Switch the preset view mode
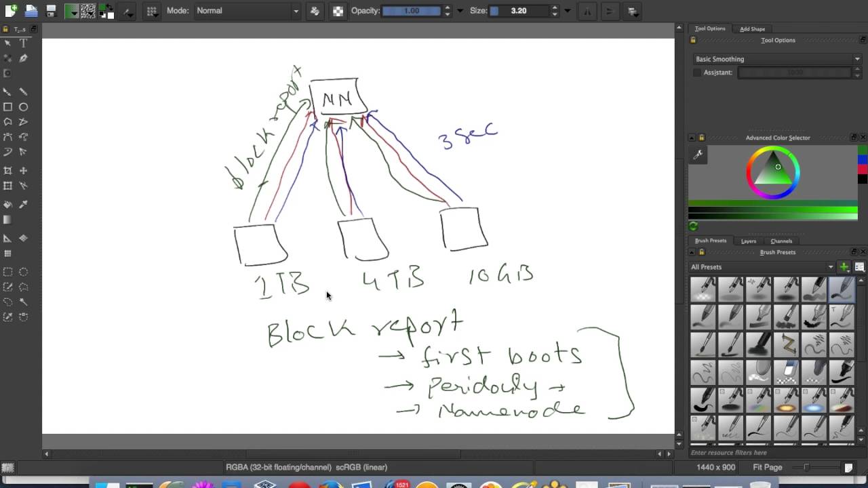The height and width of the screenshot is (488, 868). coord(859,267)
